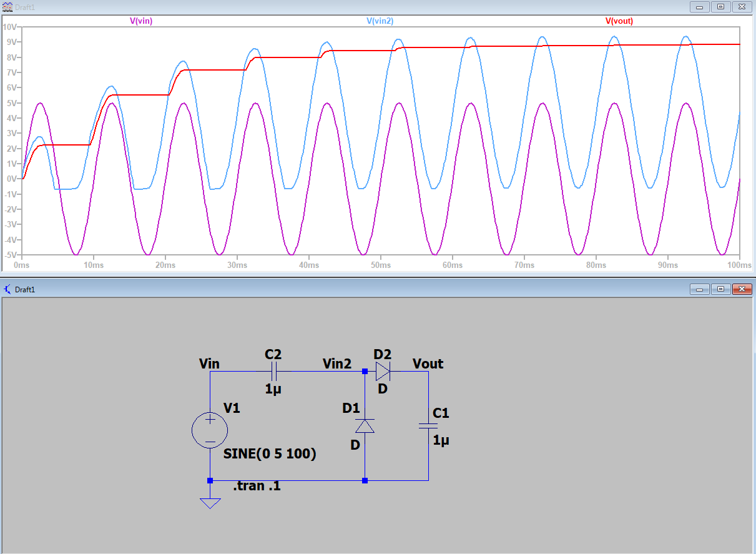Screen dimensions: 756x554
Task: Minimize the schematic pane
Action: [700, 289]
